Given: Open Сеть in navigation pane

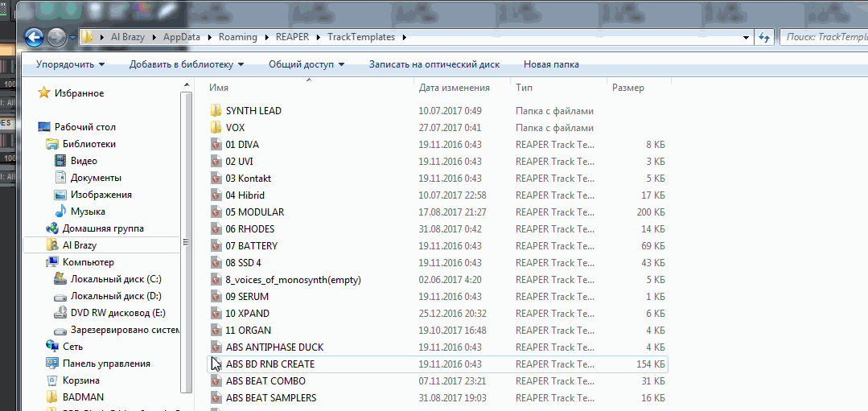Looking at the screenshot, I should tap(72, 347).
